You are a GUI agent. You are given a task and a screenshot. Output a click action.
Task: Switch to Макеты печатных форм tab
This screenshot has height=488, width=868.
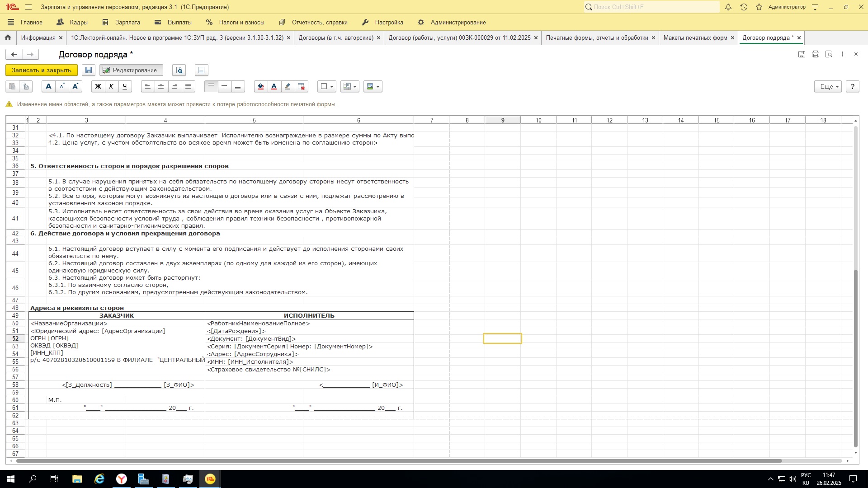pos(695,38)
